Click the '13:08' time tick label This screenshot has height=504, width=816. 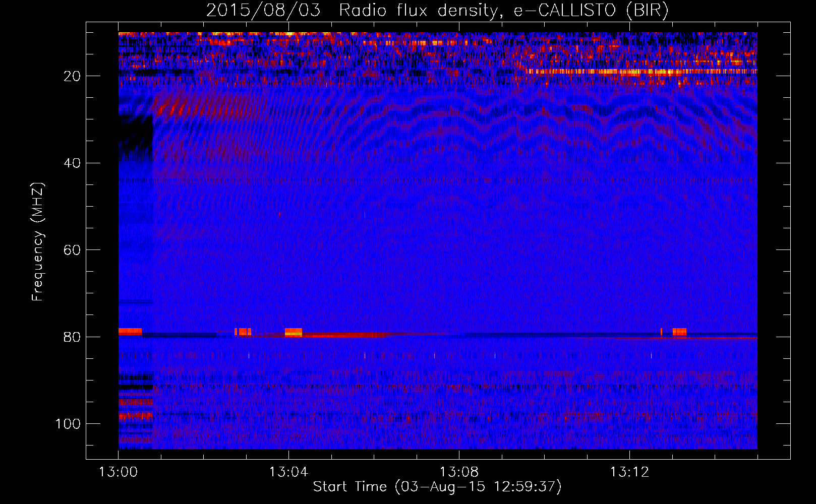(x=459, y=472)
